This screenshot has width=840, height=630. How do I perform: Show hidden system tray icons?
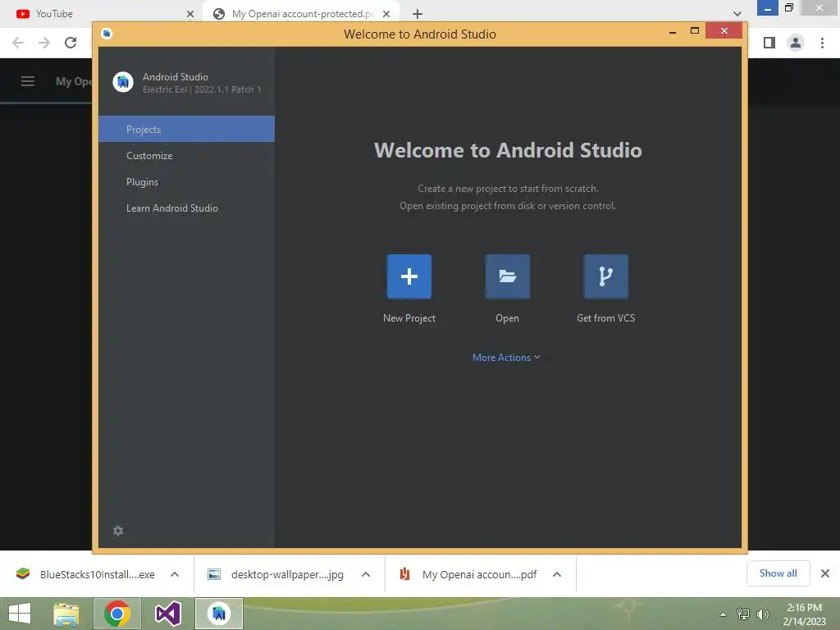coord(723,614)
